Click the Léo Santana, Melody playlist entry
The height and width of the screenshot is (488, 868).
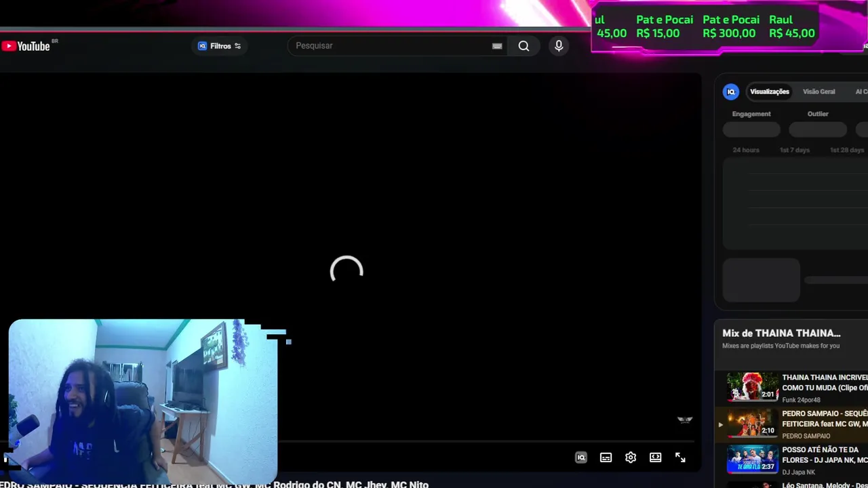click(825, 485)
